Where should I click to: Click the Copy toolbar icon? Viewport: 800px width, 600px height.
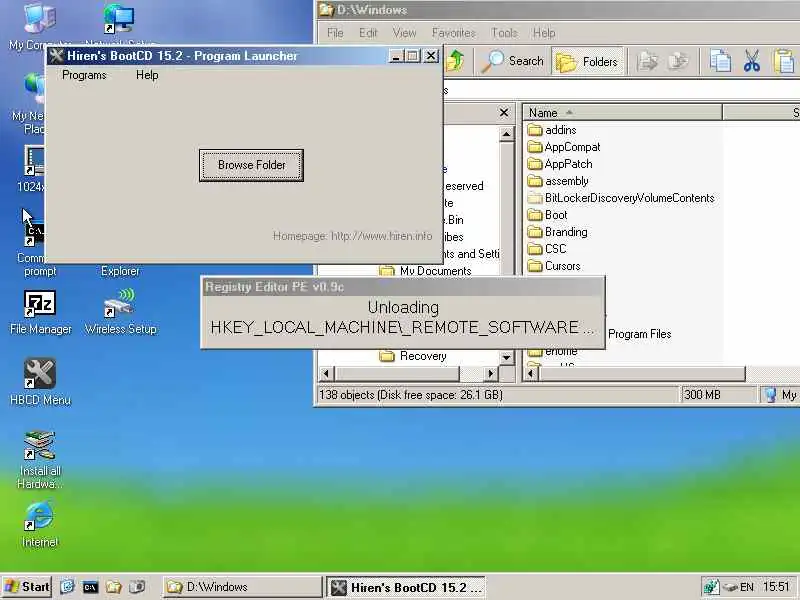720,61
